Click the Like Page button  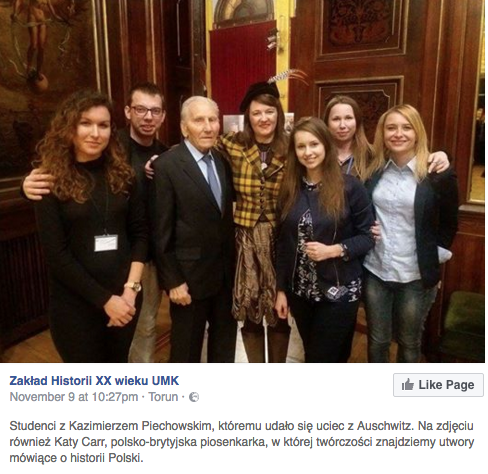pos(438,385)
